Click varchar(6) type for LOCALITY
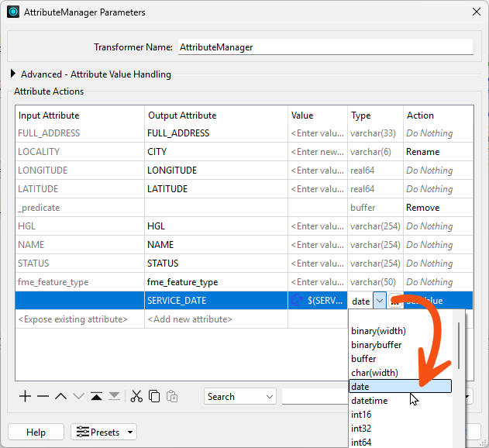Image resolution: width=489 pixels, height=448 pixels. tap(376, 152)
